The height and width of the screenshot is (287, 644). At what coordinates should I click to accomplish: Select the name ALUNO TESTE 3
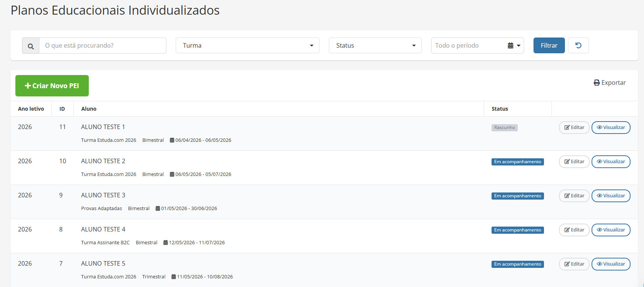click(x=103, y=195)
